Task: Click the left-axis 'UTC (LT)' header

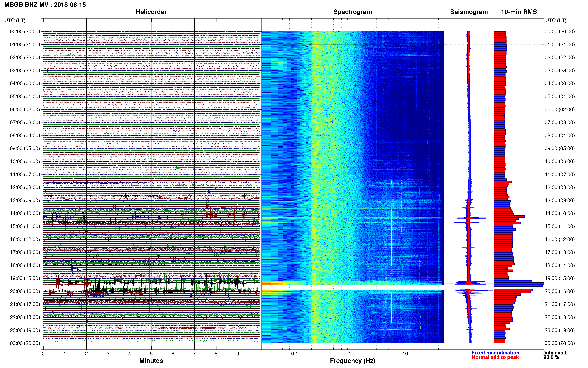Action: point(15,20)
